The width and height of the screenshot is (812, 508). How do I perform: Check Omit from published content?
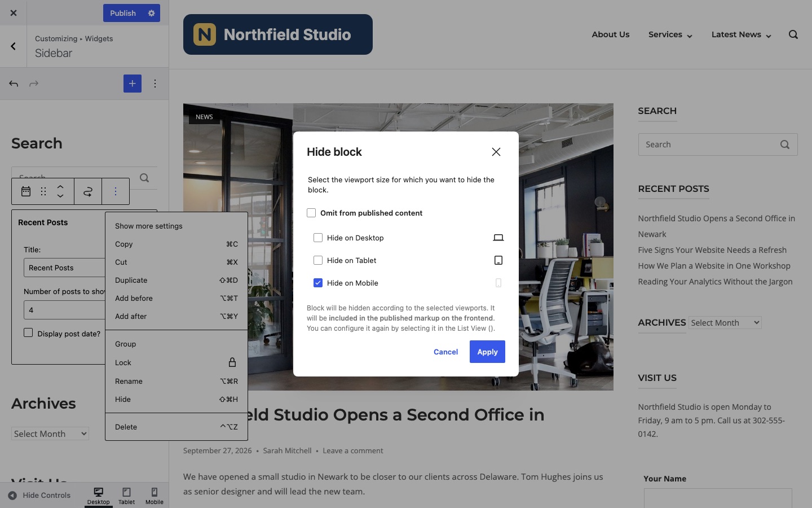[311, 213]
